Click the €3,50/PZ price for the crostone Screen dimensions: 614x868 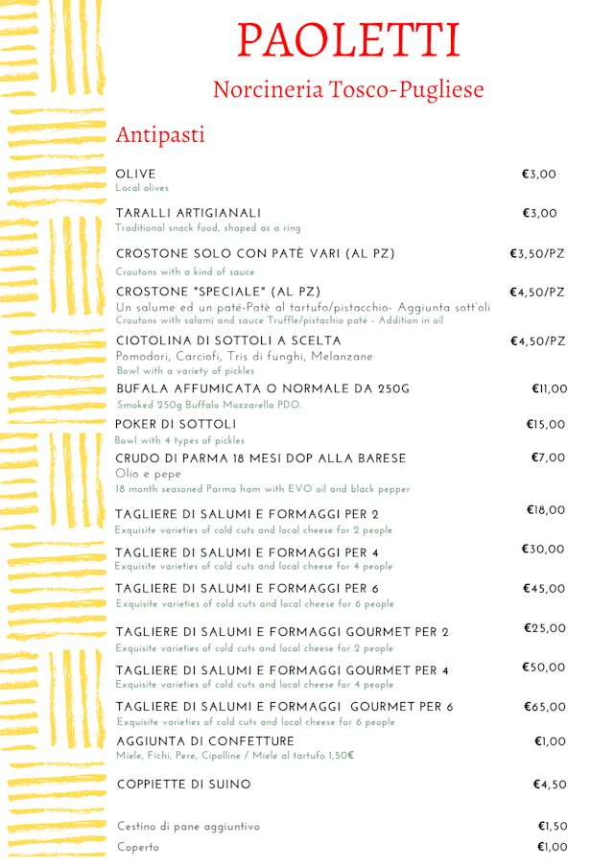click(x=537, y=254)
